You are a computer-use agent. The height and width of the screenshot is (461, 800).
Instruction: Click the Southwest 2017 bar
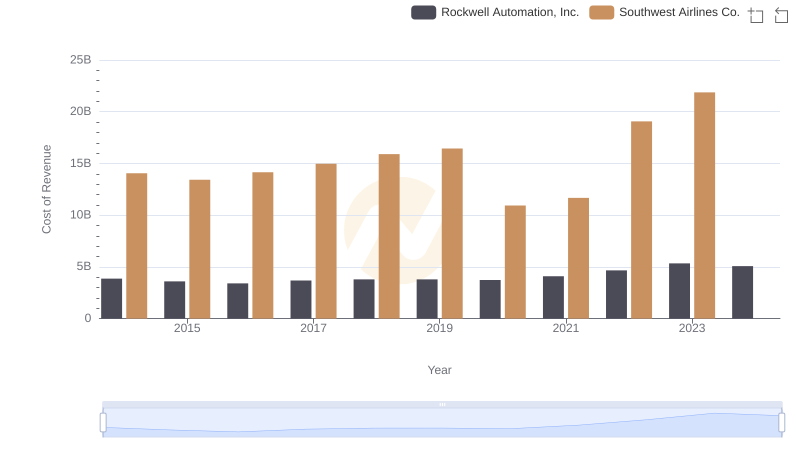[x=326, y=241]
